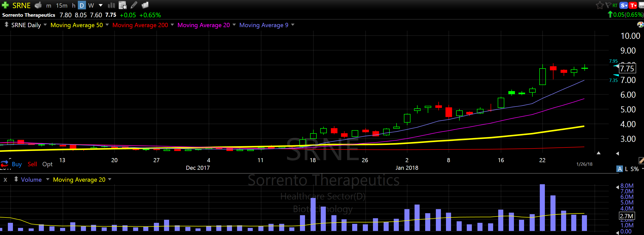This screenshot has height=235, width=644.
Task: Open the volume Moving Average 20 menu
Action: coord(82,180)
